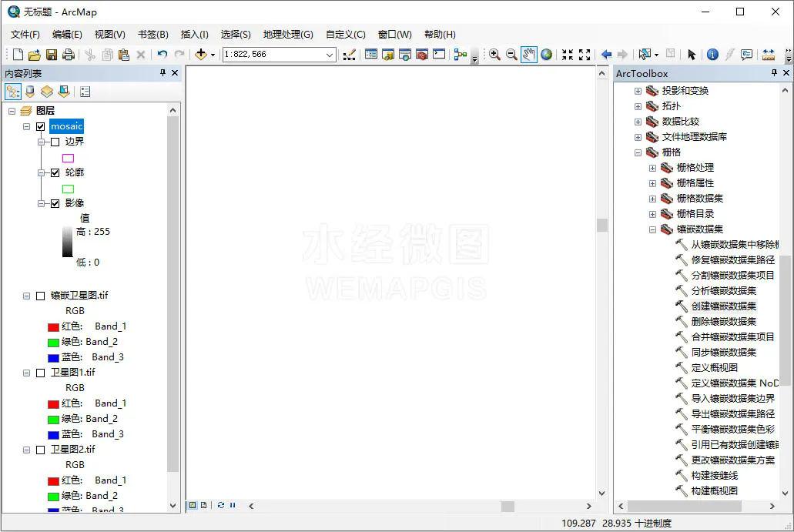
Task: Click Fixed Zoom In icon
Action: pyautogui.click(x=567, y=54)
